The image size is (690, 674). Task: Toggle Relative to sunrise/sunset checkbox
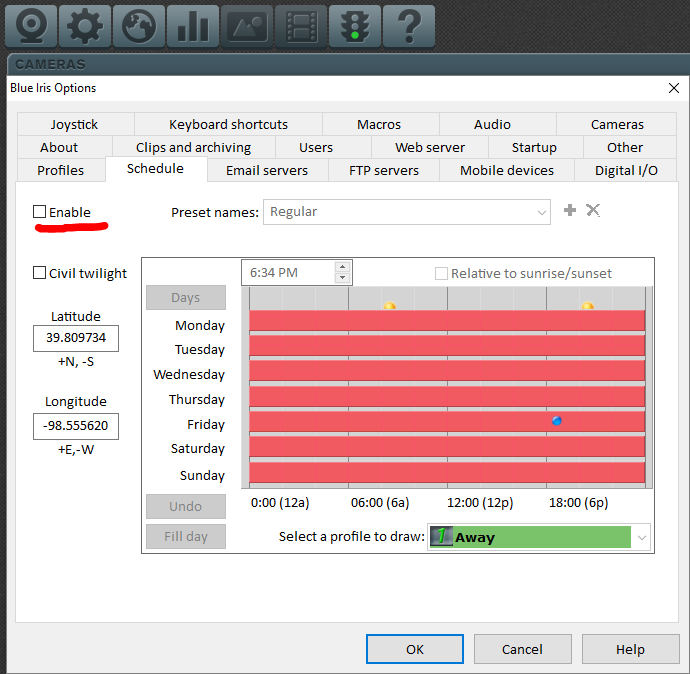tap(441, 274)
